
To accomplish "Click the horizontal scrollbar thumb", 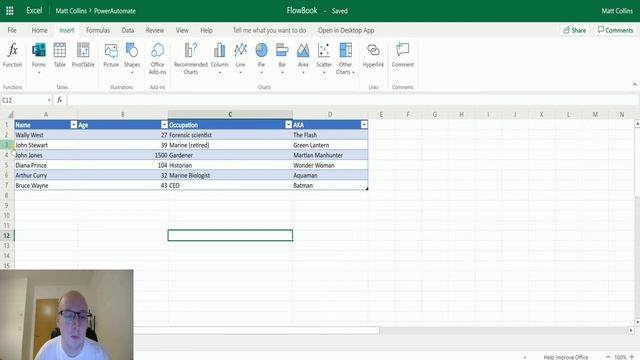I will pyautogui.click(x=256, y=330).
